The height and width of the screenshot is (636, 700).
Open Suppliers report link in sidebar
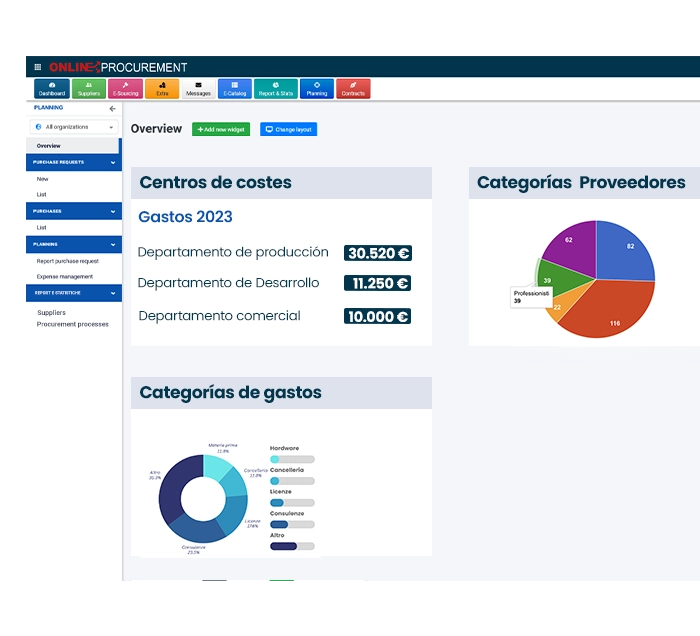click(x=51, y=312)
